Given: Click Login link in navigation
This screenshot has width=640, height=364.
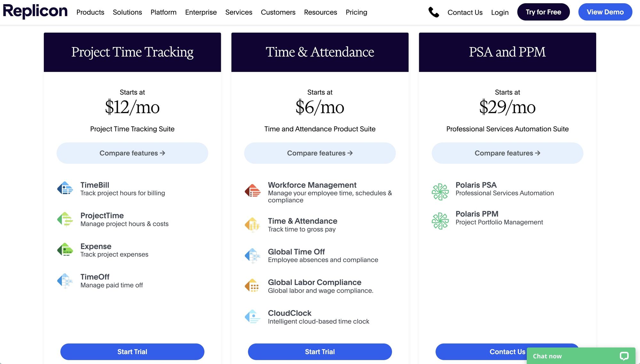Looking at the screenshot, I should [x=500, y=12].
